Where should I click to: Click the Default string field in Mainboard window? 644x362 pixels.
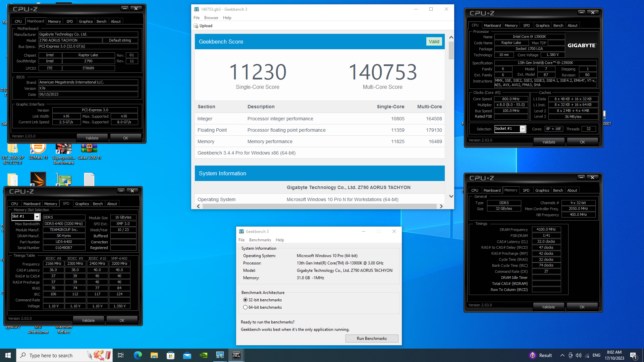click(x=120, y=40)
